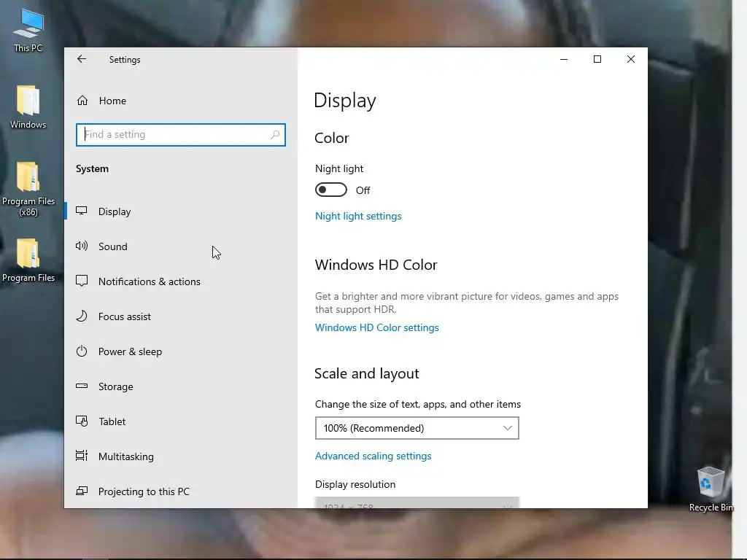Click the Windows HD Color heading
747x560 pixels.
376,265
